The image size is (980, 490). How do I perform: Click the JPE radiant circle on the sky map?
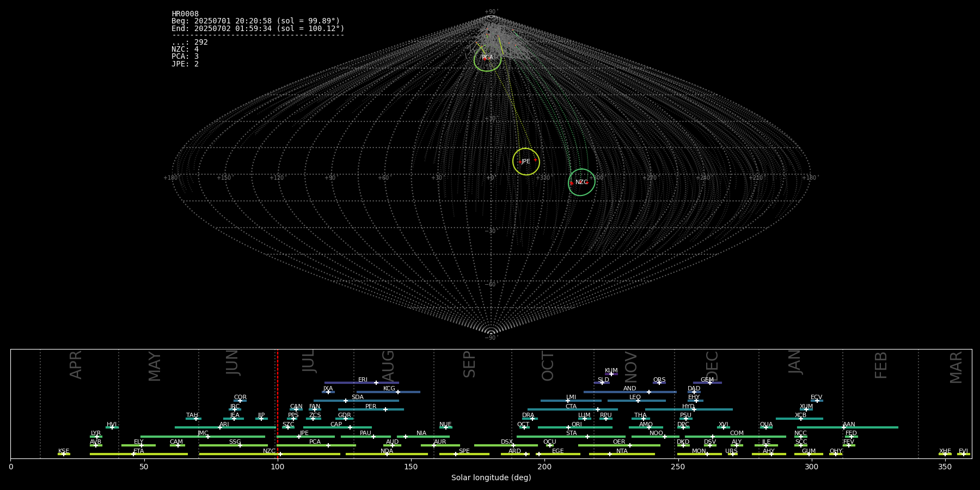click(x=526, y=162)
